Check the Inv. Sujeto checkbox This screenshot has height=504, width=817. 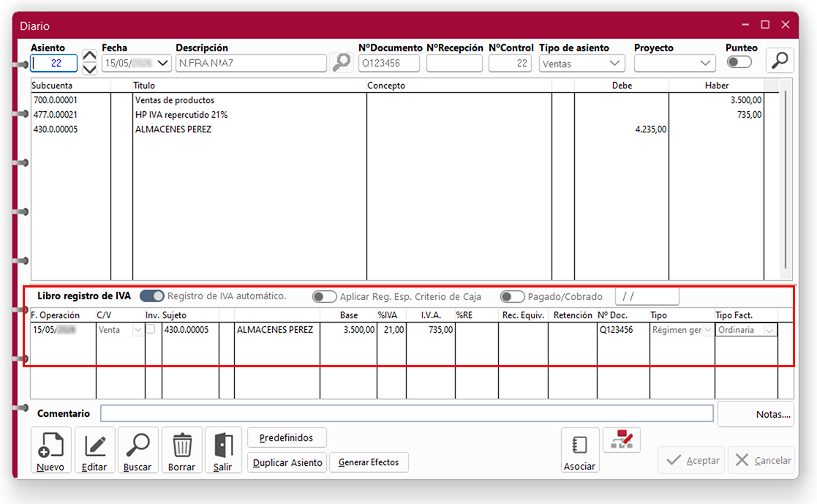click(x=151, y=330)
